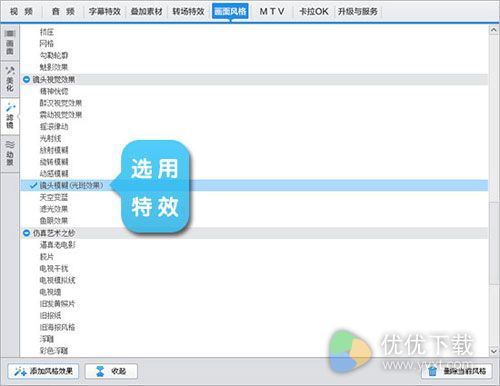Switch to the 音频 tab

(x=63, y=11)
